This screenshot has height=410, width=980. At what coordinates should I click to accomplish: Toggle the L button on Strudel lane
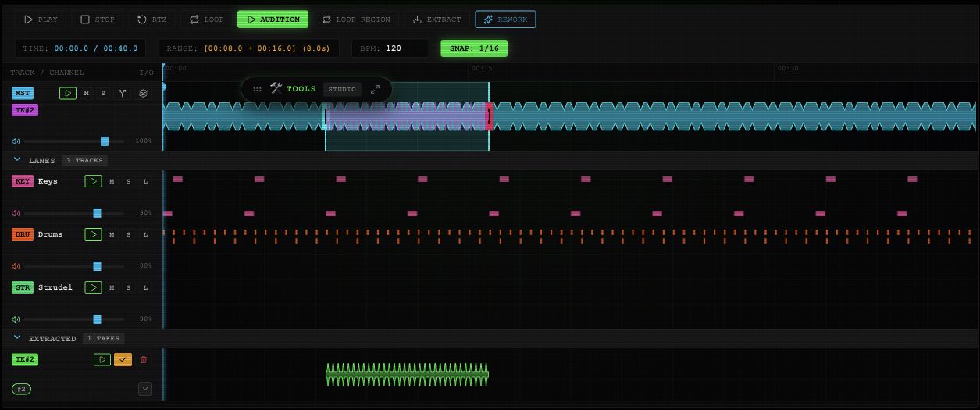(x=145, y=287)
